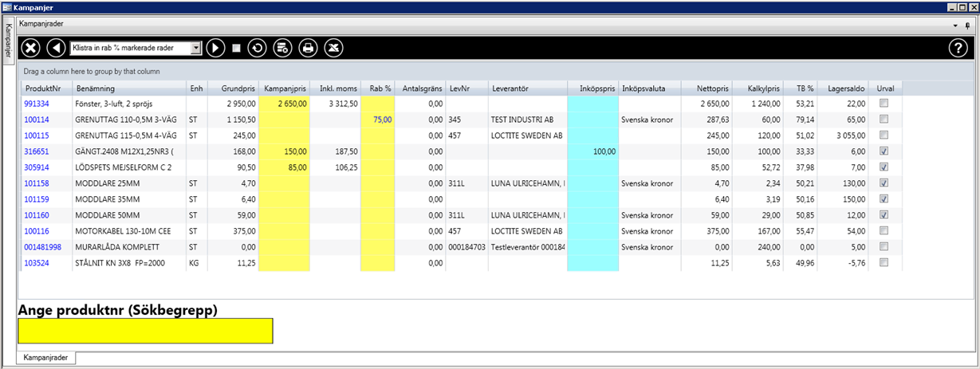
Task: Click the circled X cancel icon
Action: pyautogui.click(x=30, y=48)
